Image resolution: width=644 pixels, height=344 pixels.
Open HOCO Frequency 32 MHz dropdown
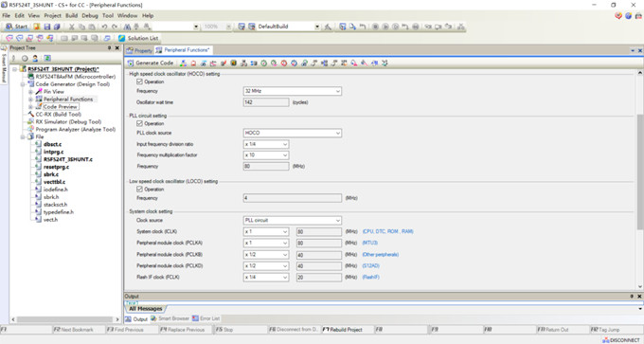(292, 91)
